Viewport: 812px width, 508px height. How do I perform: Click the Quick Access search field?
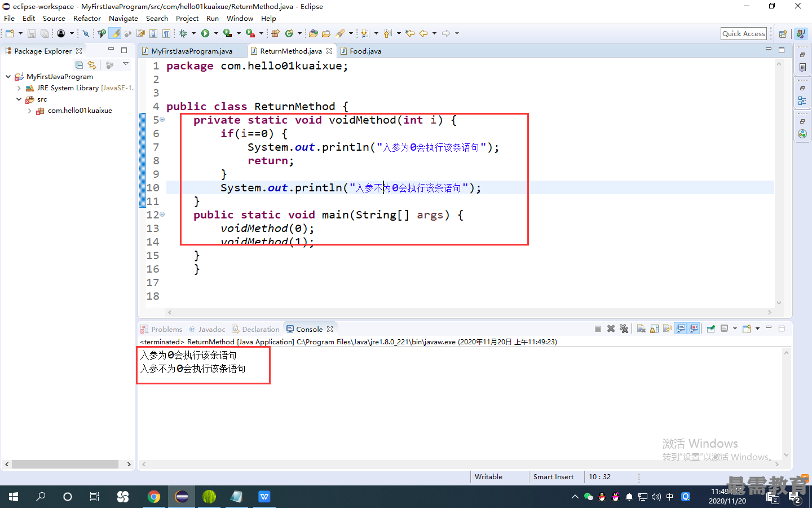[x=744, y=34]
